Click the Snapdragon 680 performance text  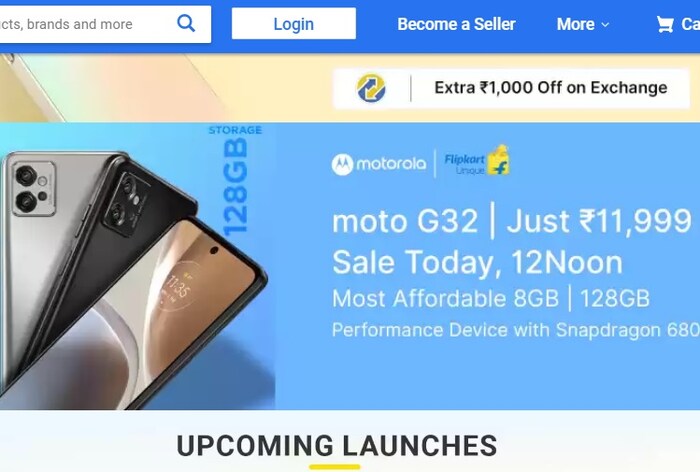tap(516, 330)
